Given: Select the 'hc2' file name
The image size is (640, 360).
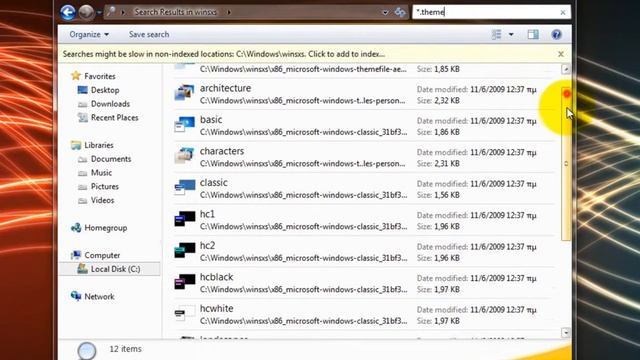Looking at the screenshot, I should pyautogui.click(x=207, y=245).
